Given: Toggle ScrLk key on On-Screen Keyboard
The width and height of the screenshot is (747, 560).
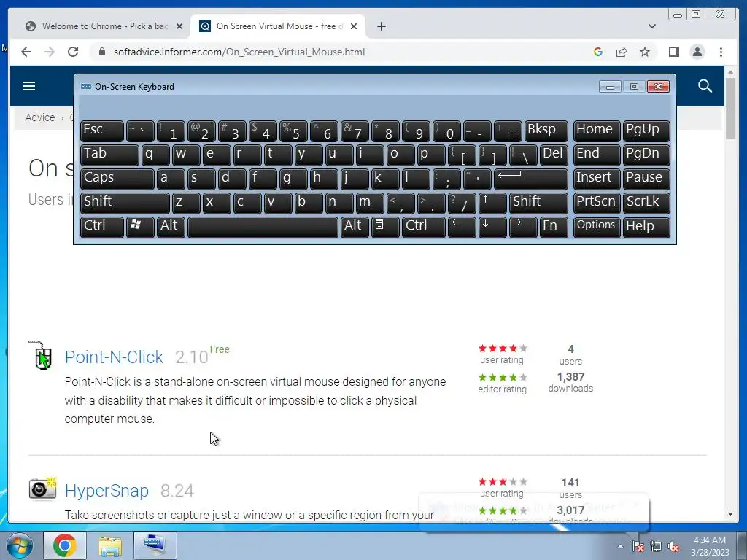Looking at the screenshot, I should [646, 203].
